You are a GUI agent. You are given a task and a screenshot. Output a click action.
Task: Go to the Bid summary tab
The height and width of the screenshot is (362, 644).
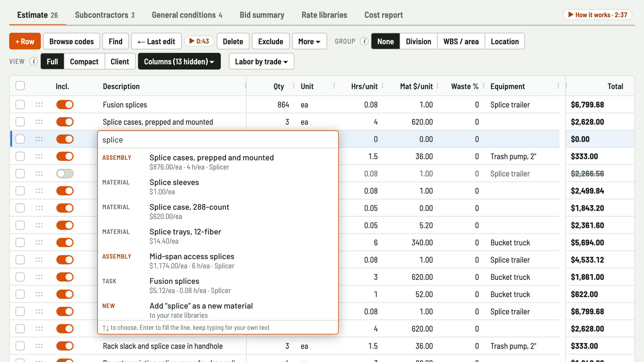click(x=262, y=15)
